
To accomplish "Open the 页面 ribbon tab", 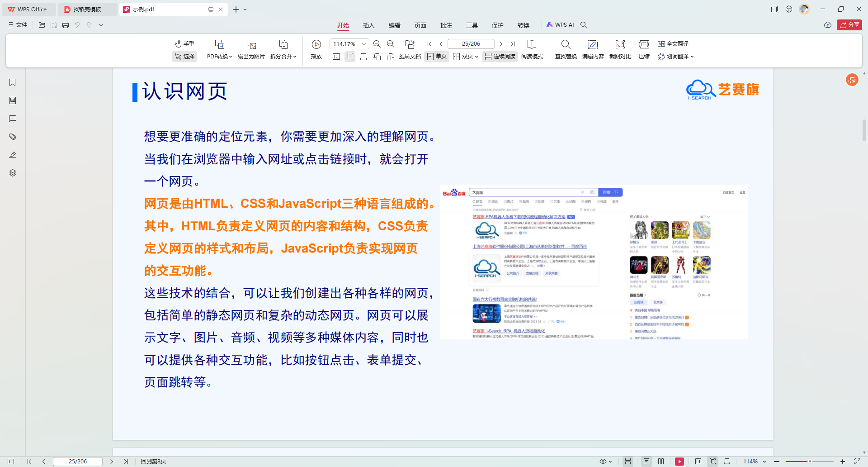I will point(420,25).
